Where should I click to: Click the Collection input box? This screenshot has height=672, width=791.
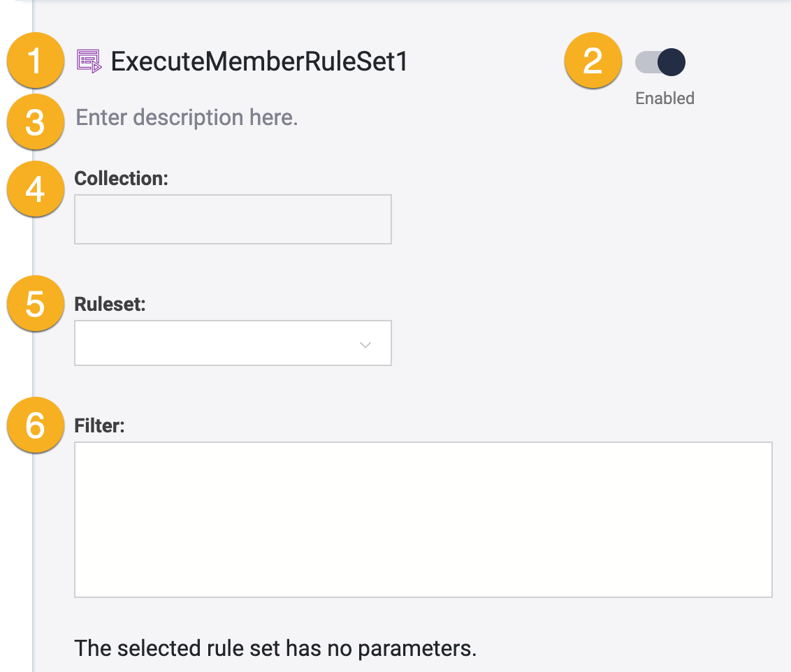point(233,219)
